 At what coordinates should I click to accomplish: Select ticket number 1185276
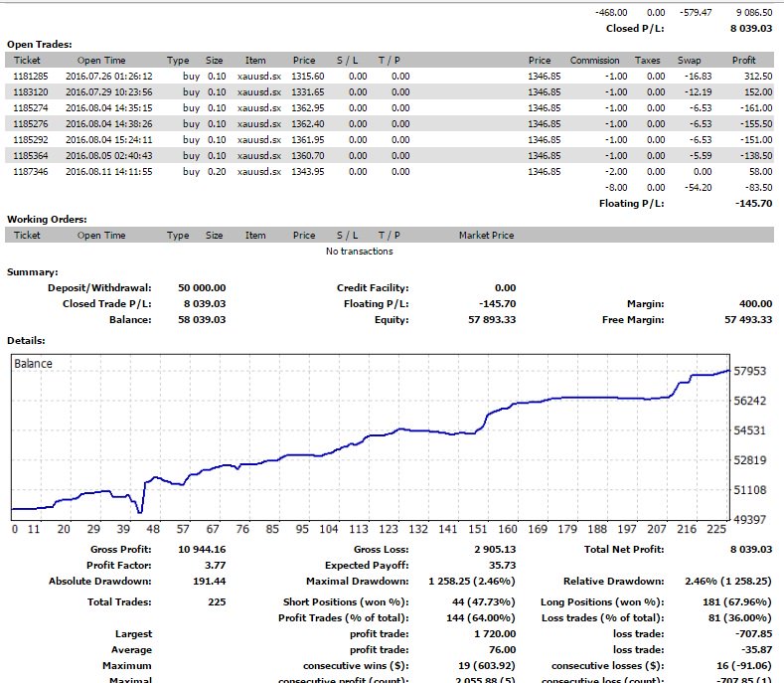[31, 124]
